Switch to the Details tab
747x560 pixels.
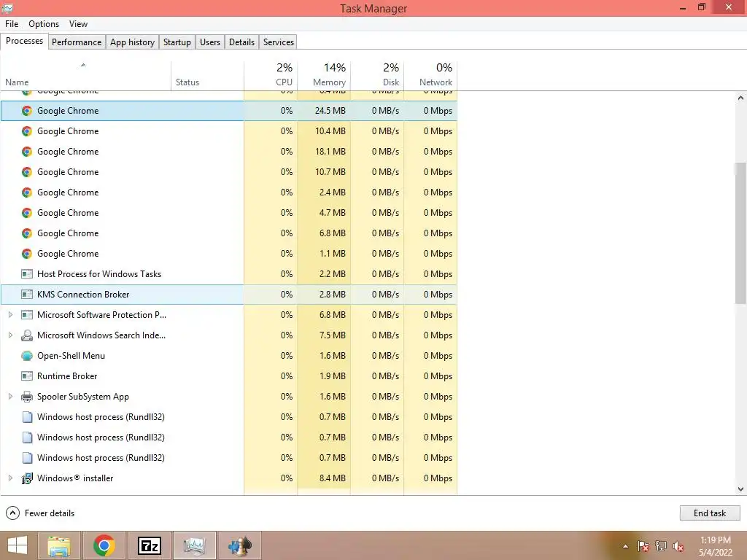[241, 42]
